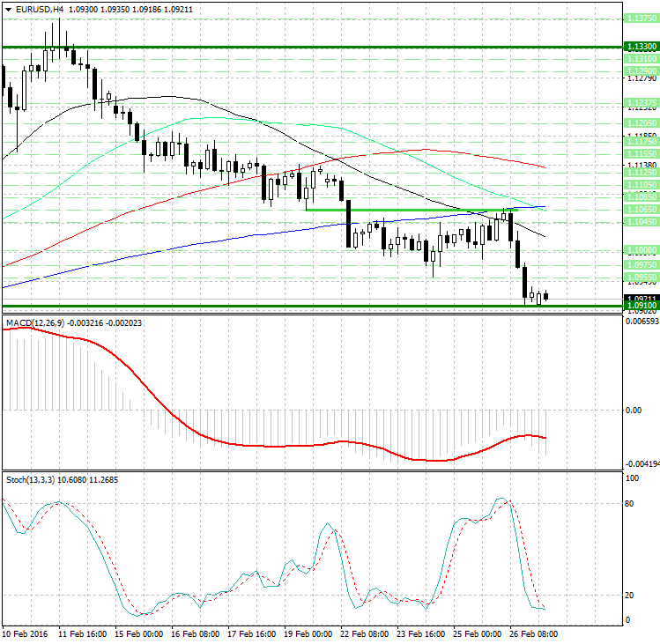Click the 1.10650 price level label
The height and width of the screenshot is (644, 660).
click(641, 209)
